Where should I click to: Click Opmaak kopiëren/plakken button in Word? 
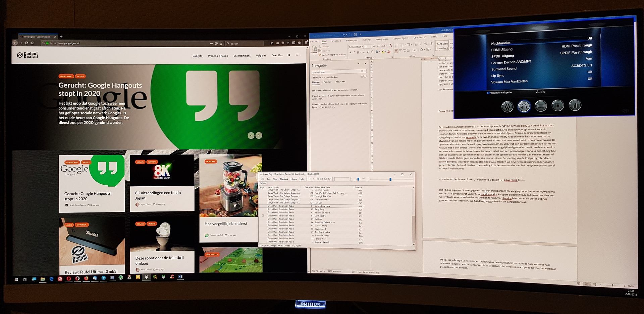click(x=332, y=55)
